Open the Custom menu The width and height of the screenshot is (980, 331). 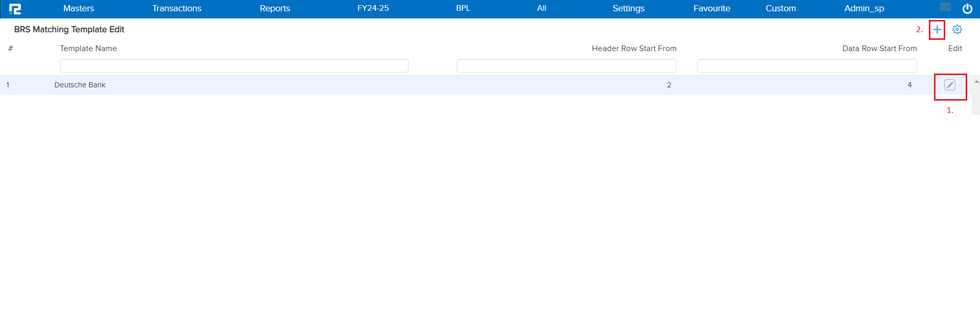(x=781, y=9)
